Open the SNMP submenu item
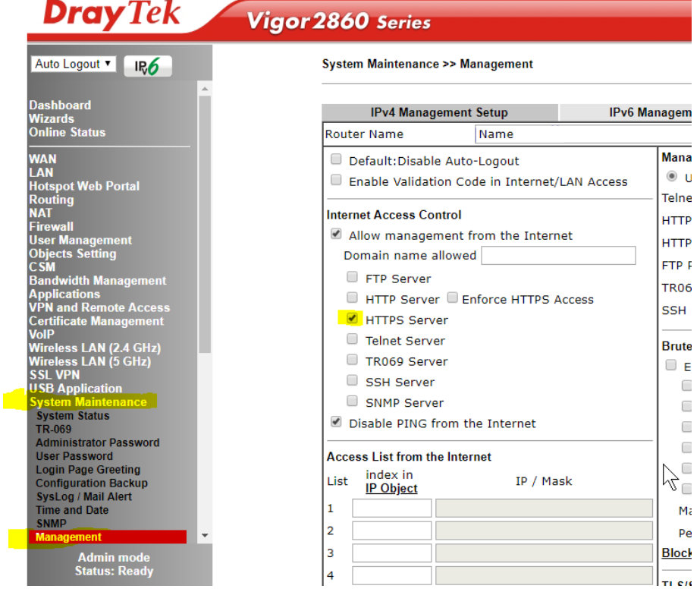Viewport: 700px width, 592px height. pos(52,524)
